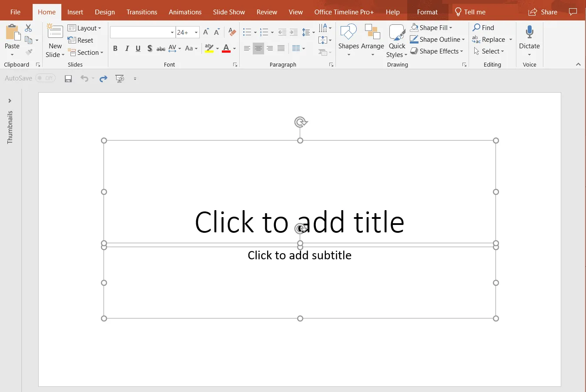The width and height of the screenshot is (586, 392).
Task: Open the Slide Show menu tab
Action: pyautogui.click(x=228, y=12)
